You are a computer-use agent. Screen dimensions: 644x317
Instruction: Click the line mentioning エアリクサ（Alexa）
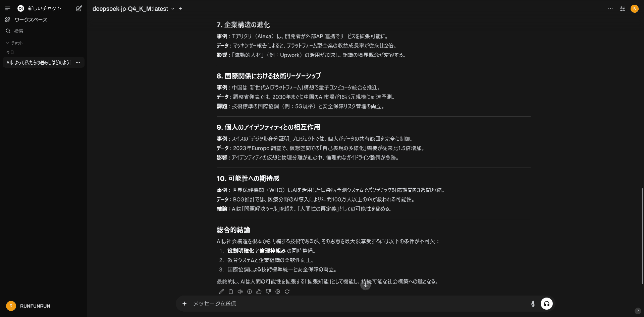point(303,36)
